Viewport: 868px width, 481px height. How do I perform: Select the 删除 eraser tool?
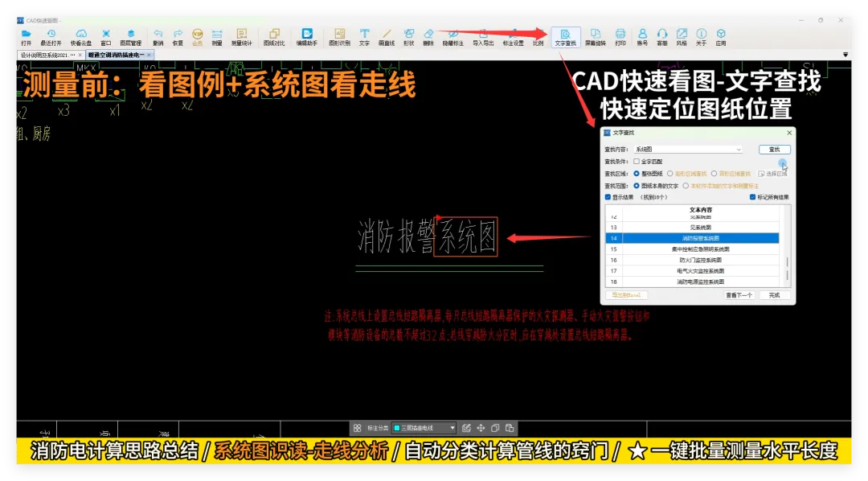428,37
